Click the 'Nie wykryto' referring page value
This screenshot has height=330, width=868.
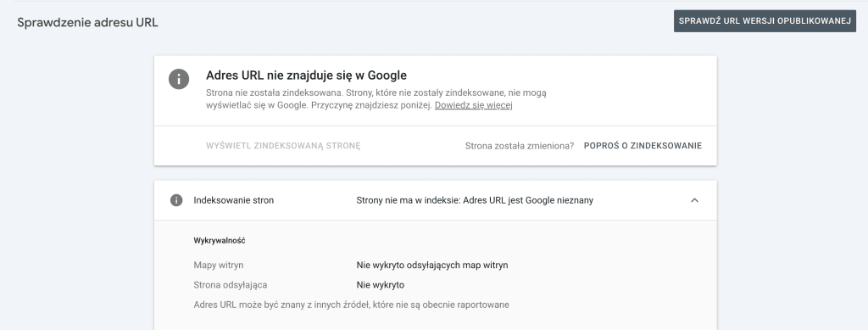pyautogui.click(x=381, y=285)
